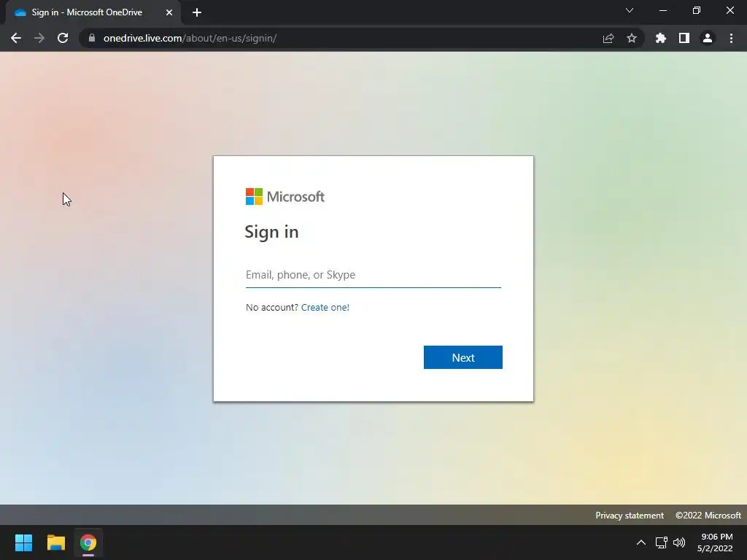Open network settings from tray icon
This screenshot has height=560, width=747.
(661, 542)
